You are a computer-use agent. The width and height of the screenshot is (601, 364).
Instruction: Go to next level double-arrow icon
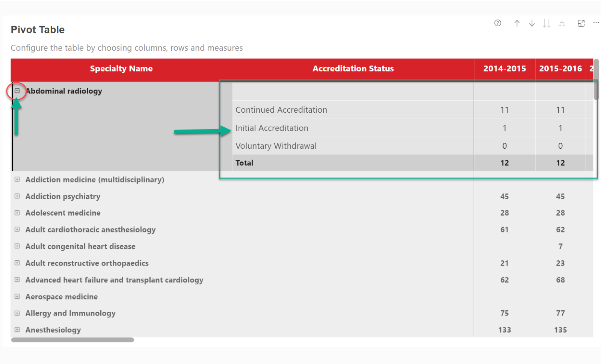[547, 23]
